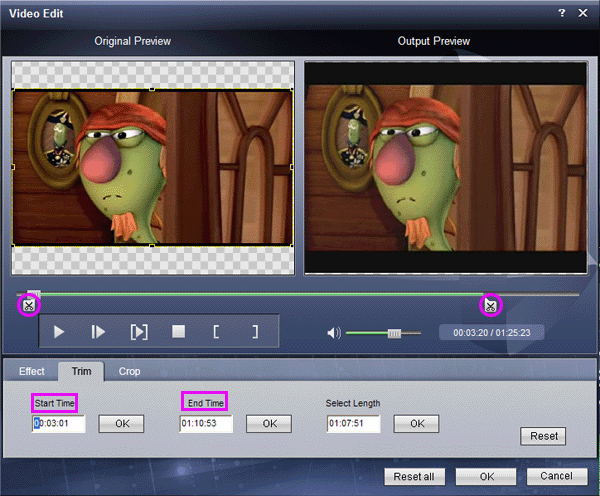Click the top-center crop handle in Original Preview
This screenshot has width=600, height=496.
point(152,90)
